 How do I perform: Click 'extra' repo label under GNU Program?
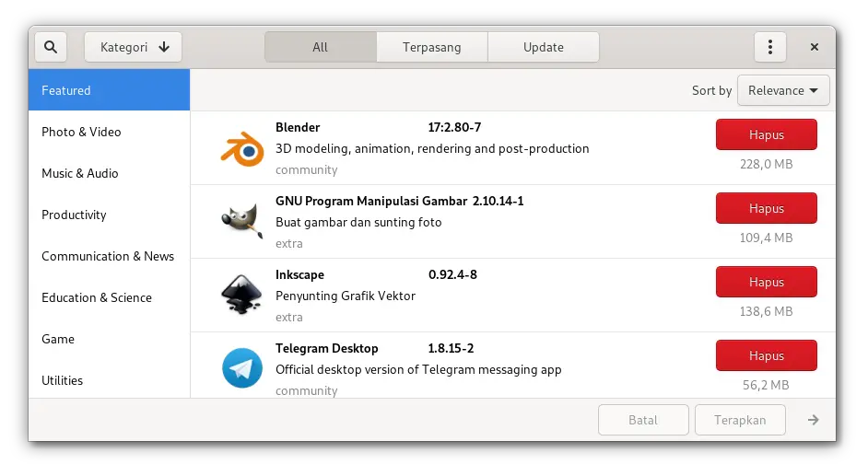pos(289,244)
